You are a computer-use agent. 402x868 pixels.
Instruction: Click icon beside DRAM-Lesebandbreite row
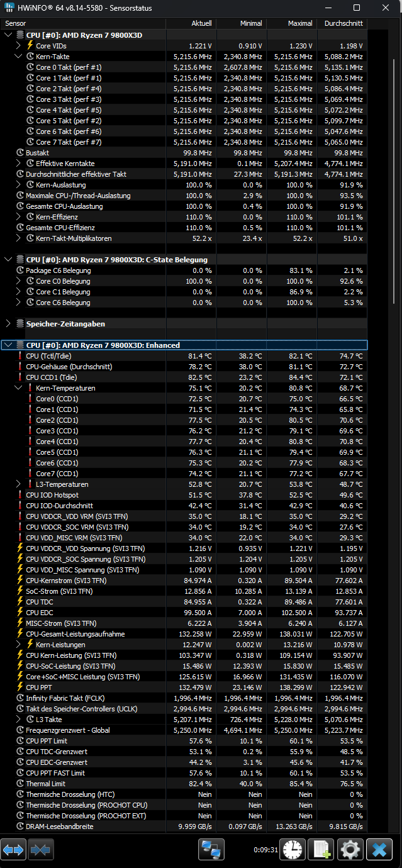pos(20,826)
